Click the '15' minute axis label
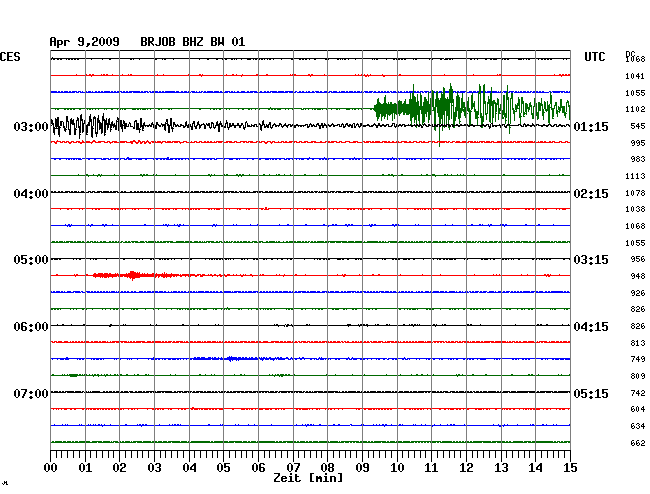The height and width of the screenshot is (494, 650). coord(570,468)
